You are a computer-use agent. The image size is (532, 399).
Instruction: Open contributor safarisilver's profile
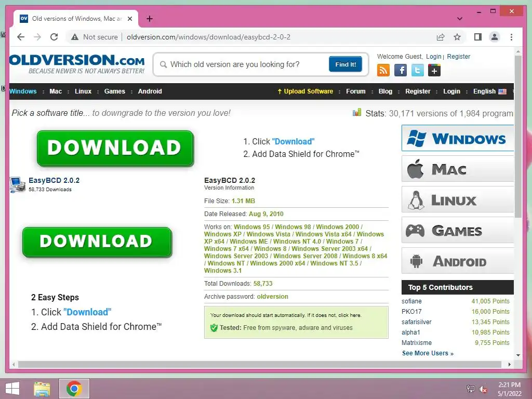pyautogui.click(x=417, y=322)
